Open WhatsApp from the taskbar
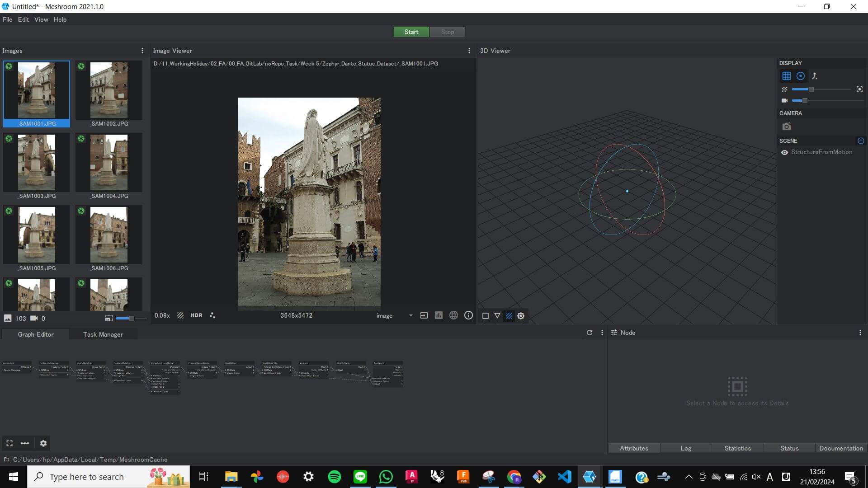The height and width of the screenshot is (488, 868). pyautogui.click(x=386, y=477)
